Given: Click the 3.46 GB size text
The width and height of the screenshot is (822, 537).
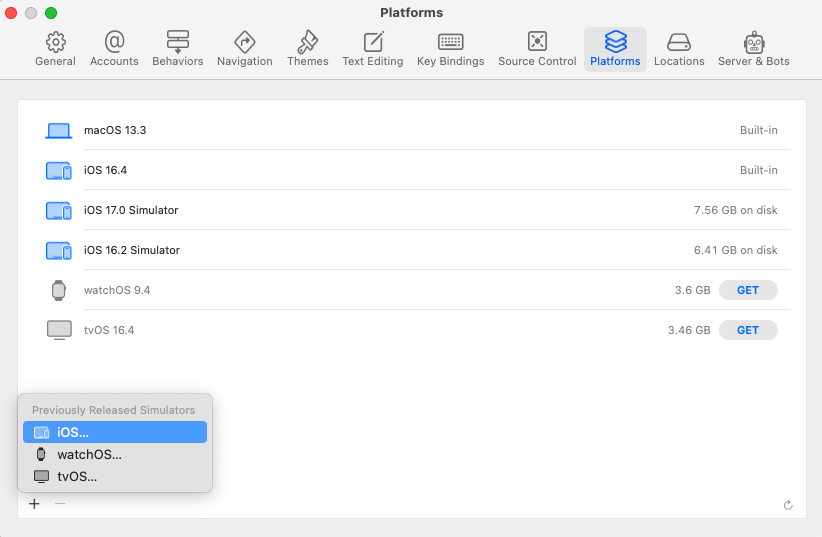Looking at the screenshot, I should (689, 330).
